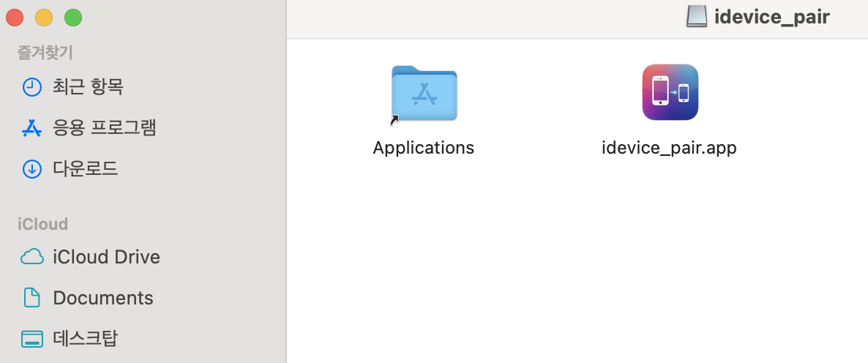Click the clock icon beside 최근 항목

coord(31,87)
